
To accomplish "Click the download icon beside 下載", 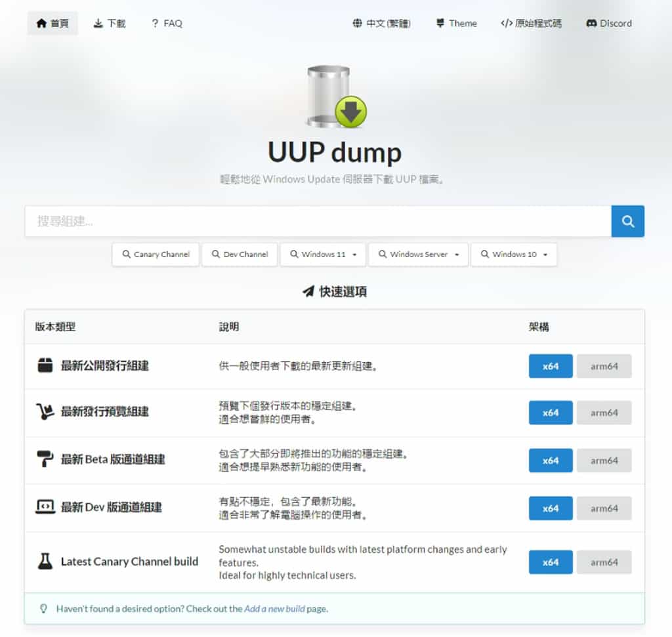I will (x=98, y=23).
